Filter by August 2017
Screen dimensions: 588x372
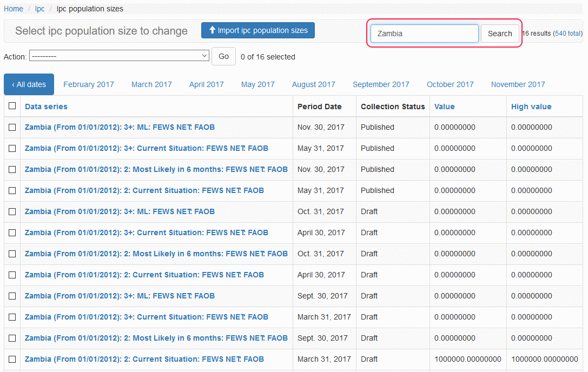click(x=313, y=84)
